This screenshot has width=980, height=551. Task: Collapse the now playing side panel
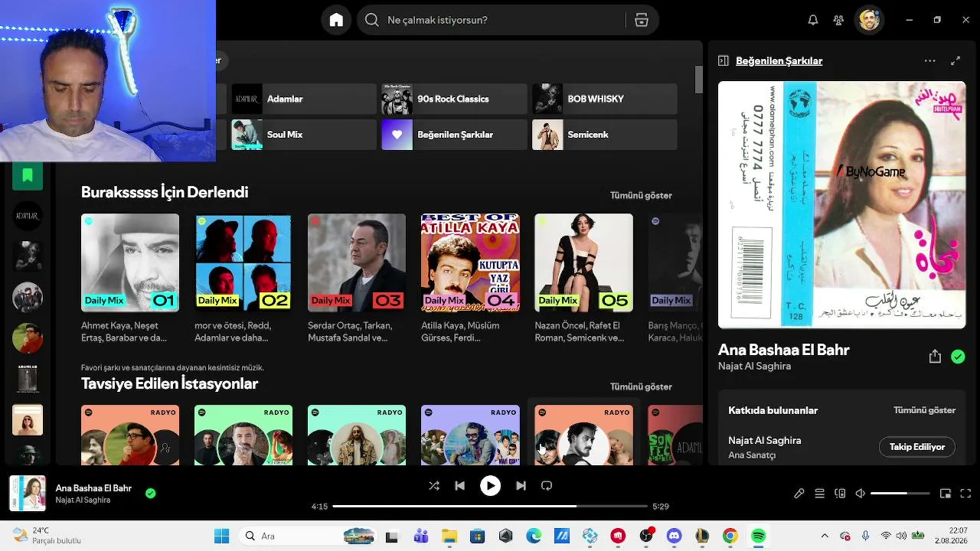point(723,60)
